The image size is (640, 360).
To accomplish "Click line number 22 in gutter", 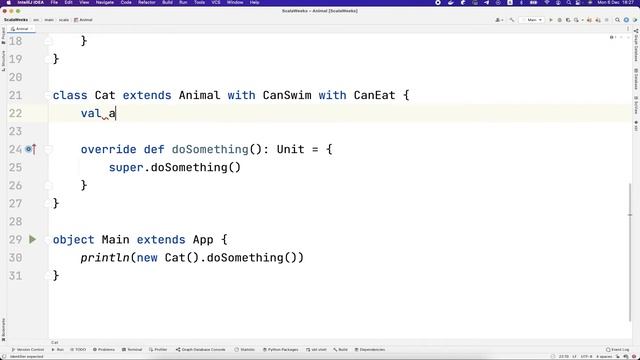I will click(x=16, y=113).
